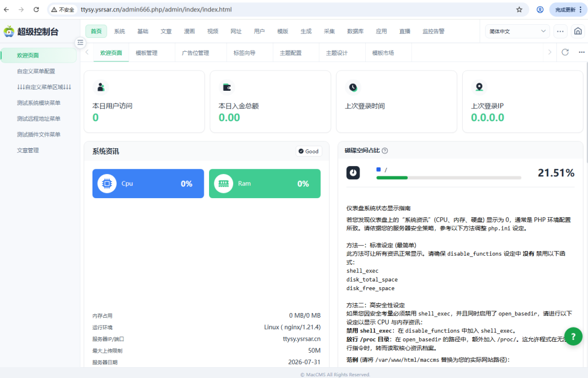Click the vertical page scrollbar
588x378 pixels.
click(586, 113)
